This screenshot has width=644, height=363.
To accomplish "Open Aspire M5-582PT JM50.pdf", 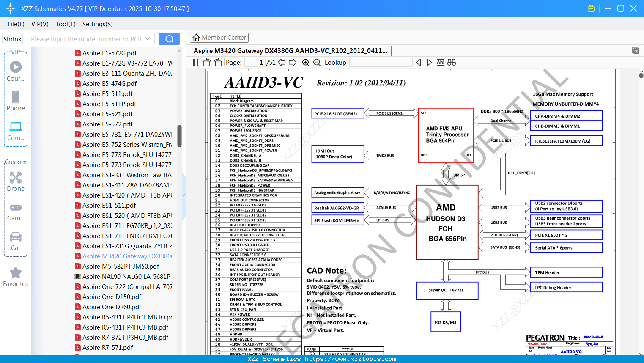I will coord(121,266).
